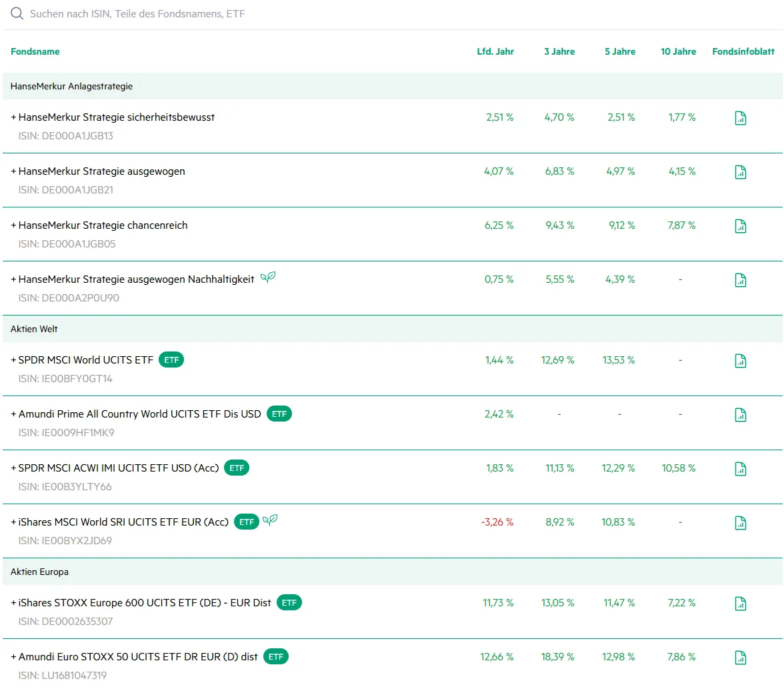Click ETF badge beside SPDR MSCI ACWI IMI
This screenshot has height=689, width=784.
click(x=237, y=468)
